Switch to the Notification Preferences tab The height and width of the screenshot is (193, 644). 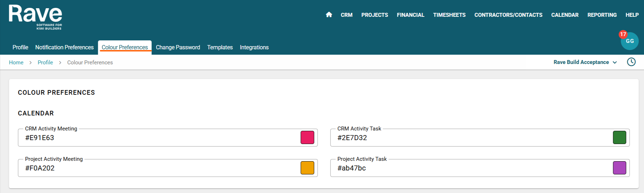point(64,47)
